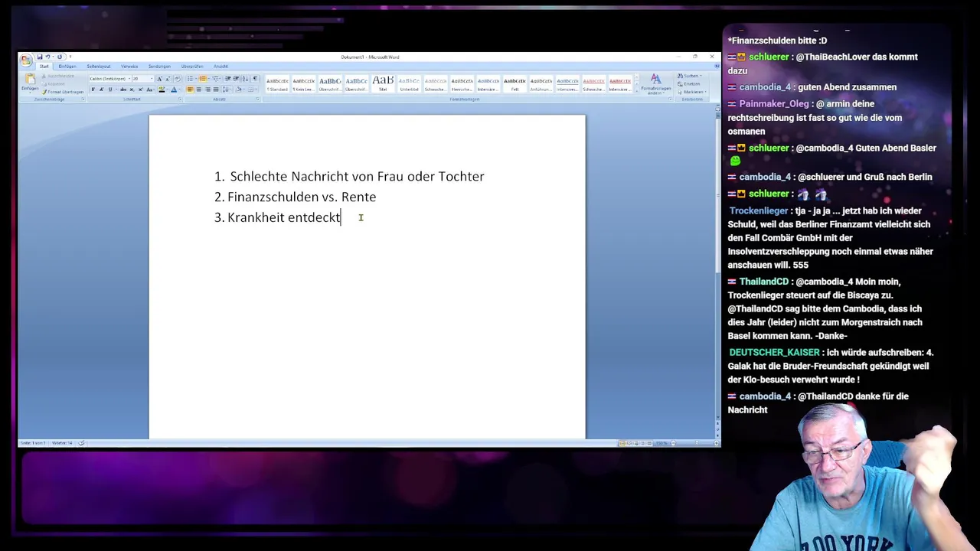
Task: Redo action in Quick Access toolbar
Action: tap(60, 57)
